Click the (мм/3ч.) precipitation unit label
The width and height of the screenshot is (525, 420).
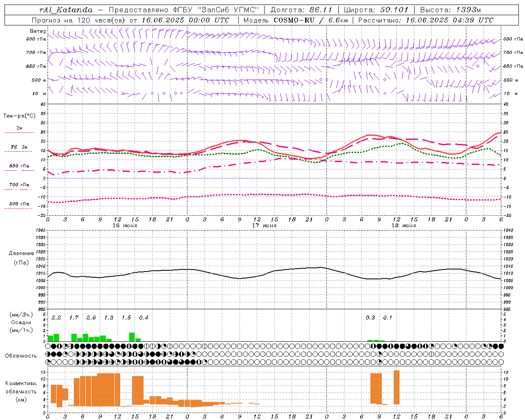coord(21,315)
